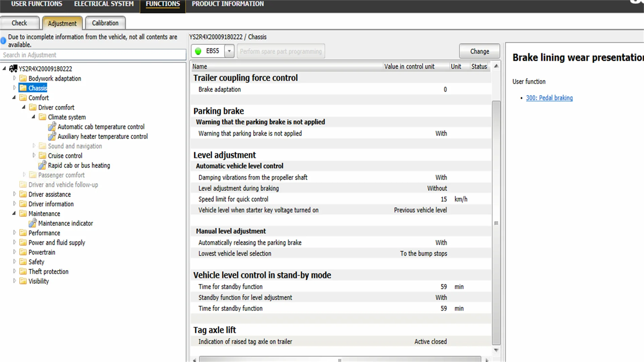Click the Maintenance indicator wrench icon
This screenshot has height=362, width=644.
33,223
